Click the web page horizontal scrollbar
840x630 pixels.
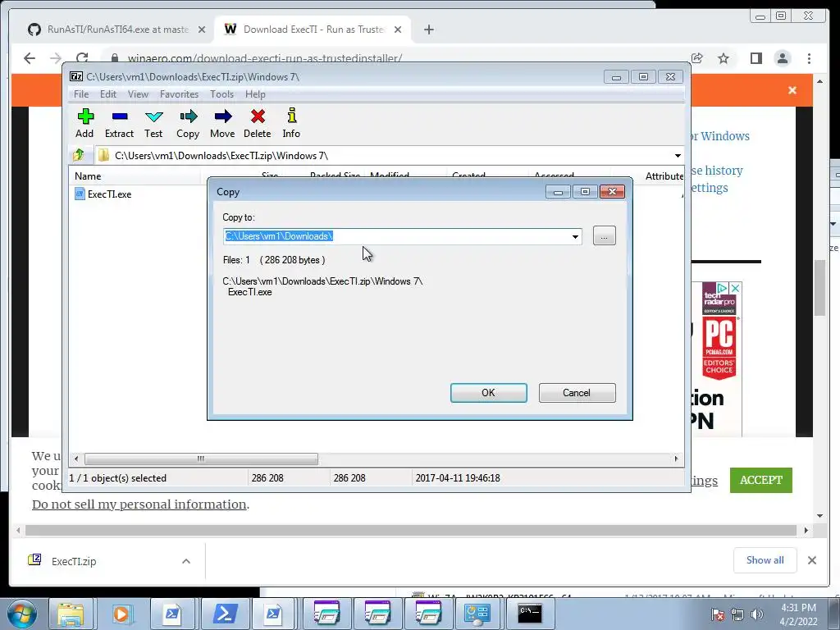(x=411, y=531)
